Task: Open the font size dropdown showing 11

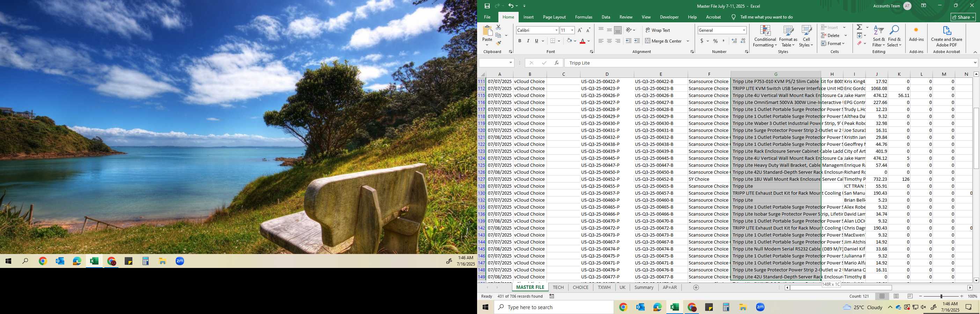Action: pyautogui.click(x=572, y=30)
